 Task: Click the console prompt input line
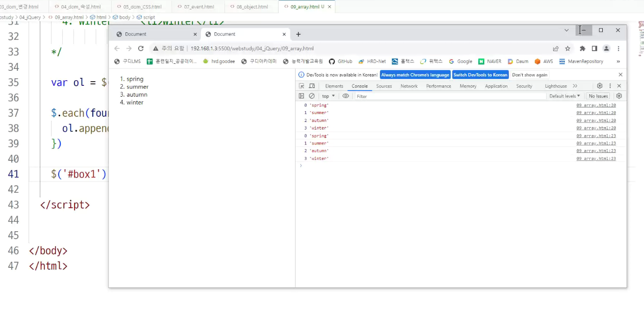click(461, 166)
